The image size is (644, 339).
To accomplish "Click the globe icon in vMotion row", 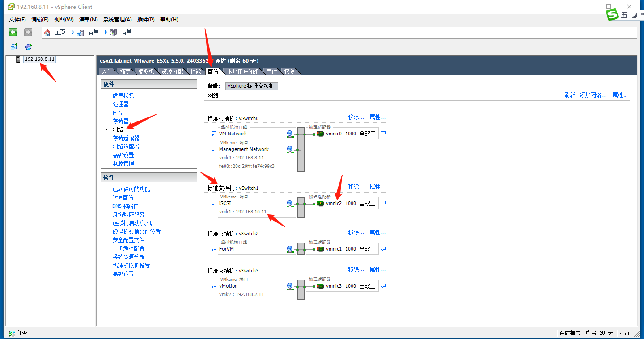I will (x=290, y=286).
